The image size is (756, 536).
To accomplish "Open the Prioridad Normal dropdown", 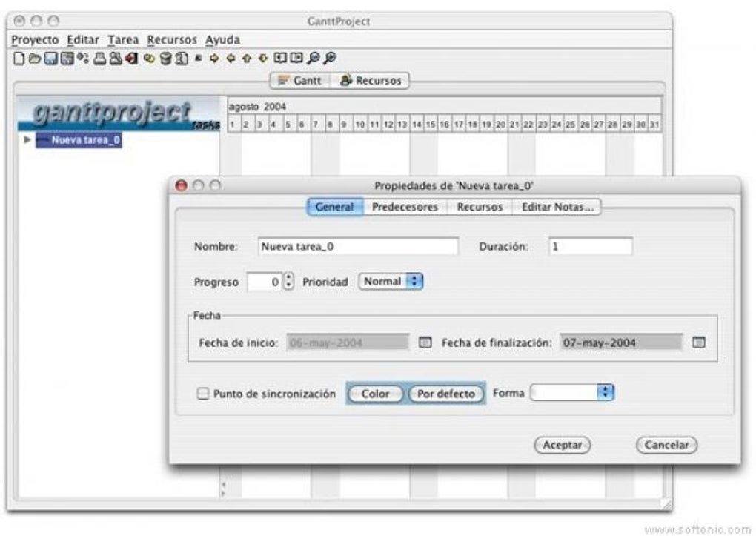I will click(391, 281).
